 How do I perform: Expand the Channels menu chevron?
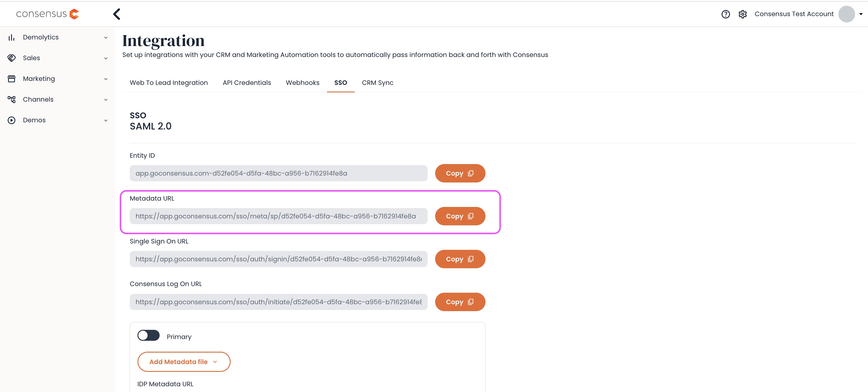pos(106,100)
